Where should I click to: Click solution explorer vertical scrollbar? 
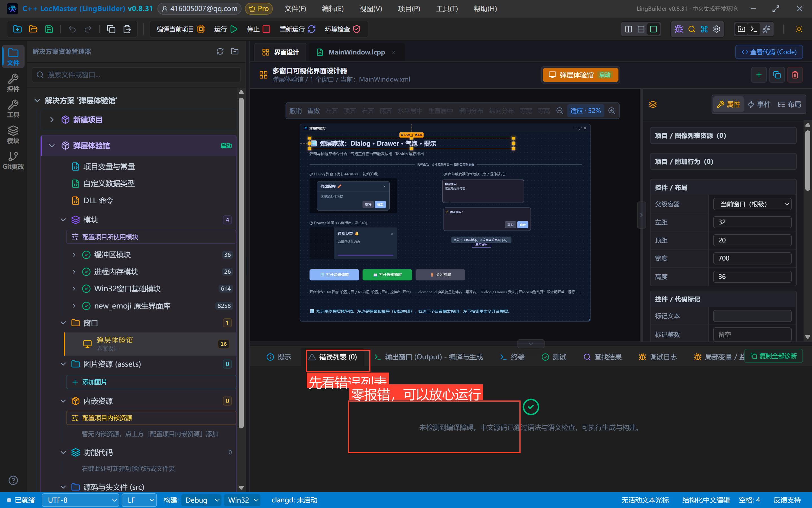coord(241,263)
